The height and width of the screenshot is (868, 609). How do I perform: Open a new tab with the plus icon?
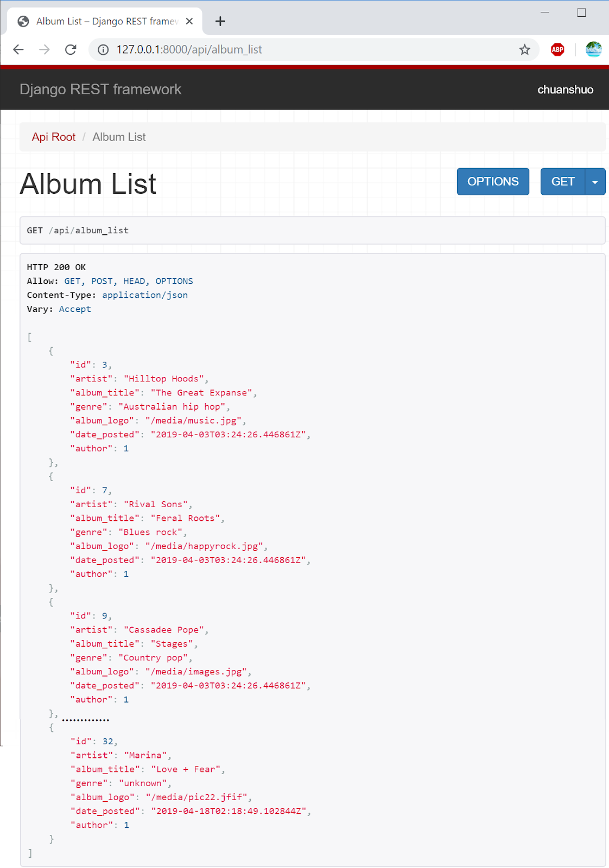pyautogui.click(x=220, y=21)
